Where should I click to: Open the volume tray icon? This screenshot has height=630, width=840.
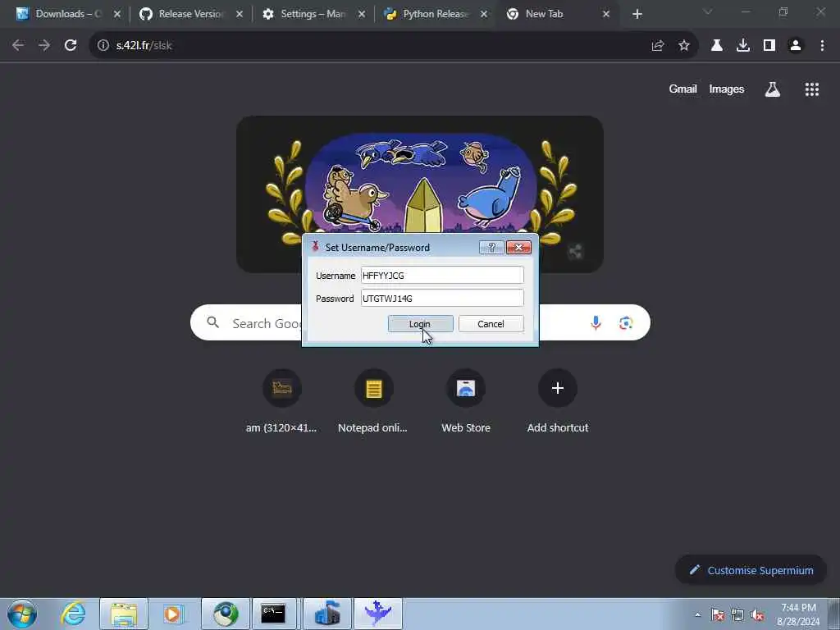[x=757, y=615]
